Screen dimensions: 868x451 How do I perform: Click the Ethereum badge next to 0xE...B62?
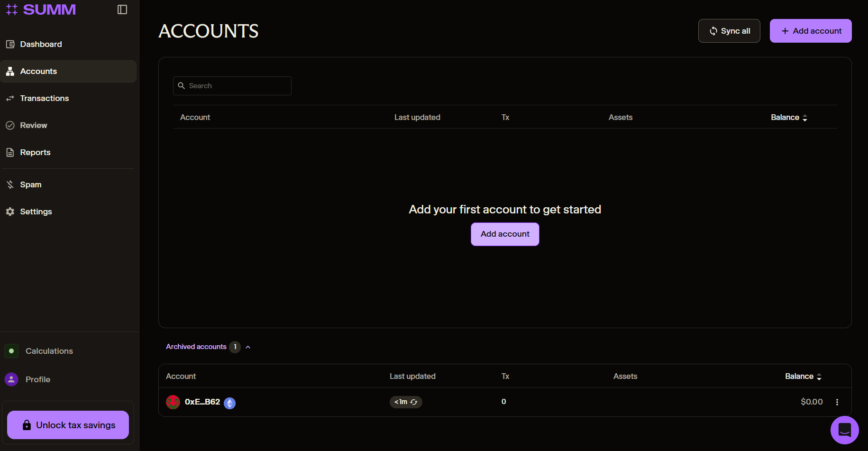[x=230, y=403]
